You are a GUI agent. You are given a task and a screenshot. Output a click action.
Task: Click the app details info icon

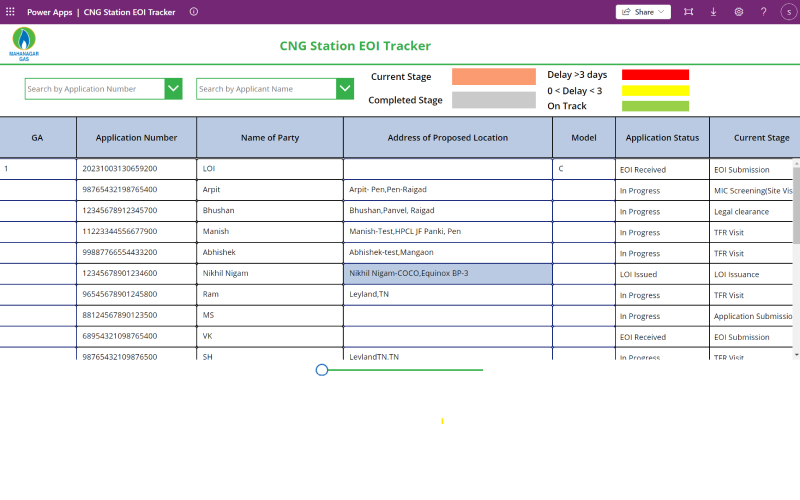click(x=194, y=12)
